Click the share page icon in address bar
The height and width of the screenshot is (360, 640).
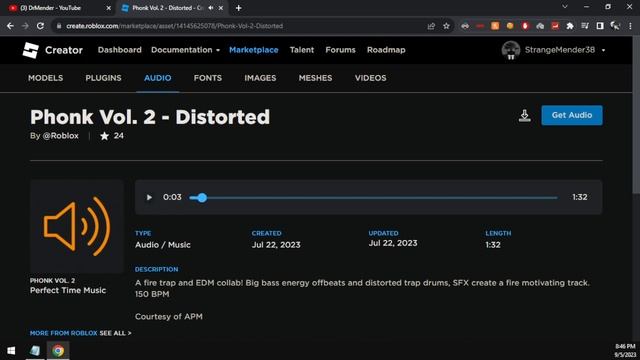431,26
